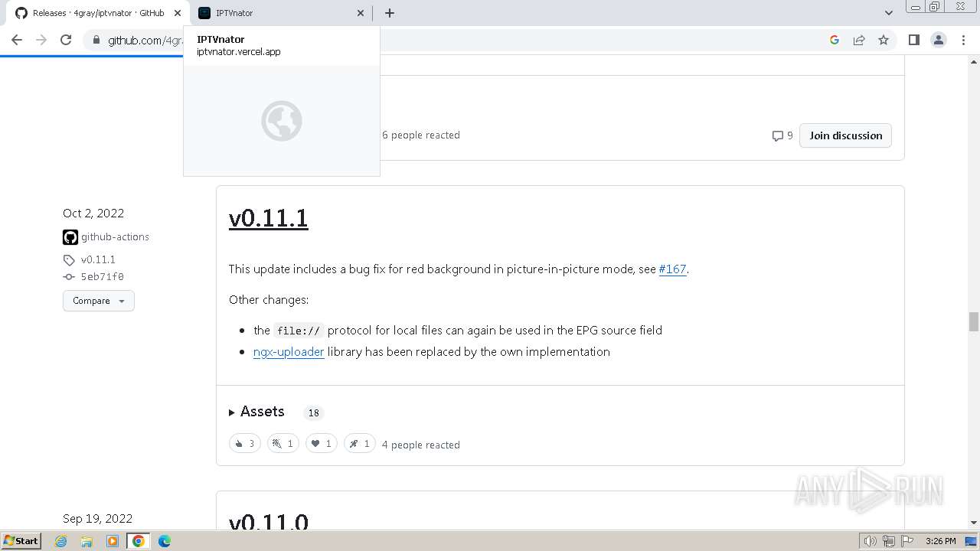Toggle hooray reaction with 1
This screenshot has height=551, width=980.
(283, 444)
